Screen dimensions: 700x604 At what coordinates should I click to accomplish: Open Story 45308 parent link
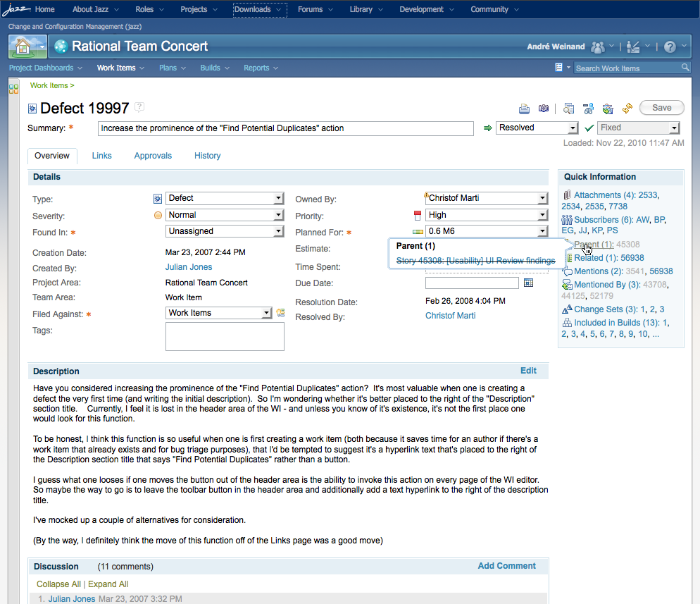476,261
